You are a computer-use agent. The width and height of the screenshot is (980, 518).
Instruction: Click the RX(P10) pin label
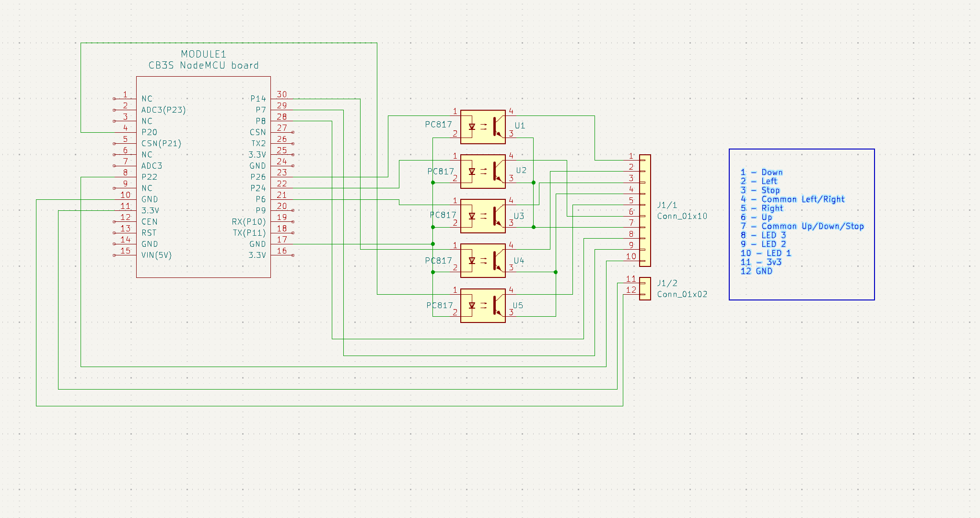point(249,221)
